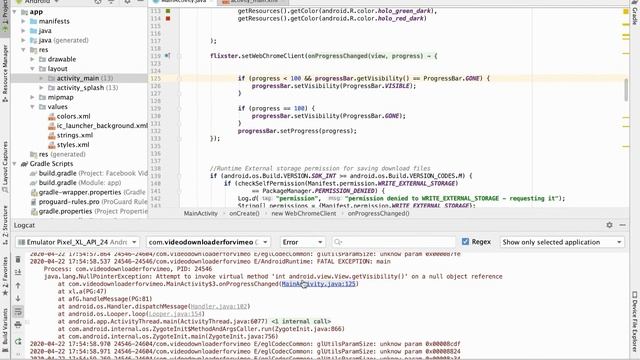Select the res (generated) folder
The height and width of the screenshot is (360, 640).
(58, 154)
